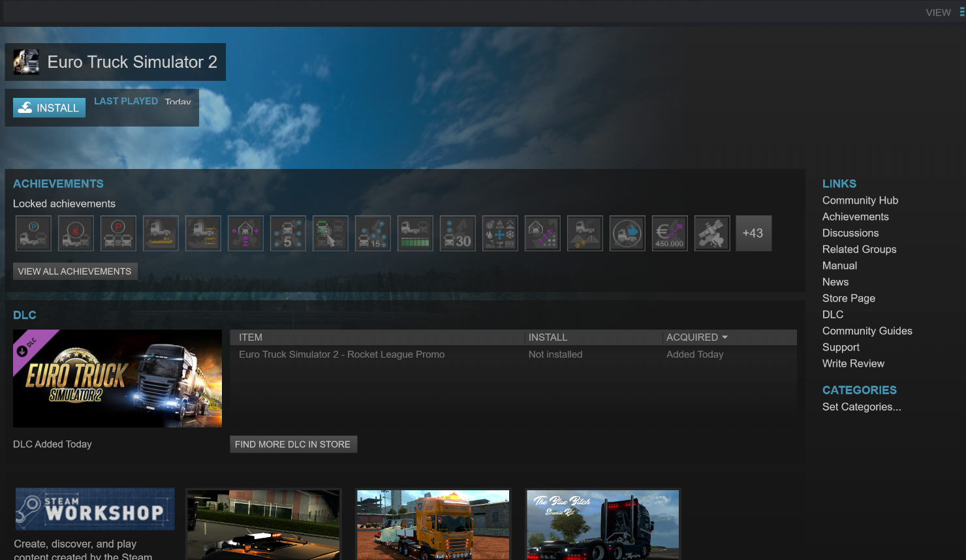Open the truck on ferry achievement icon

tap(161, 233)
